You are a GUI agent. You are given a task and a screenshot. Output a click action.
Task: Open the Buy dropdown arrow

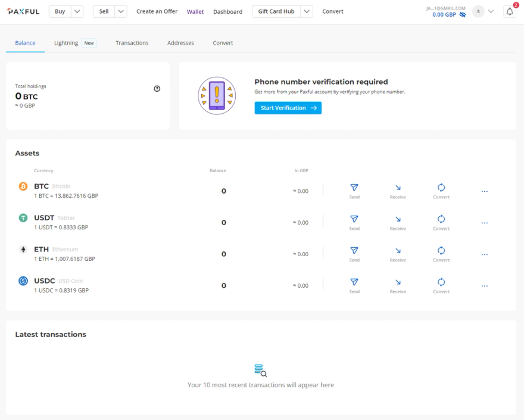coord(77,11)
